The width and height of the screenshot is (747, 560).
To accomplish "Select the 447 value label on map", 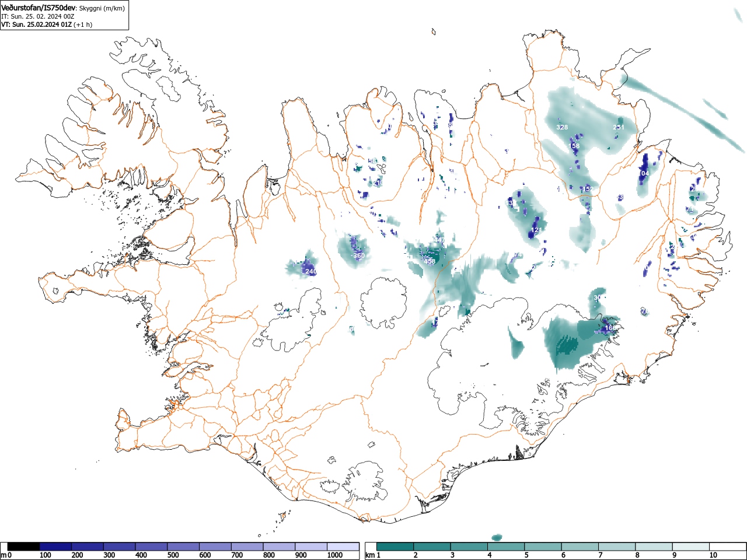I will pyautogui.click(x=439, y=240).
